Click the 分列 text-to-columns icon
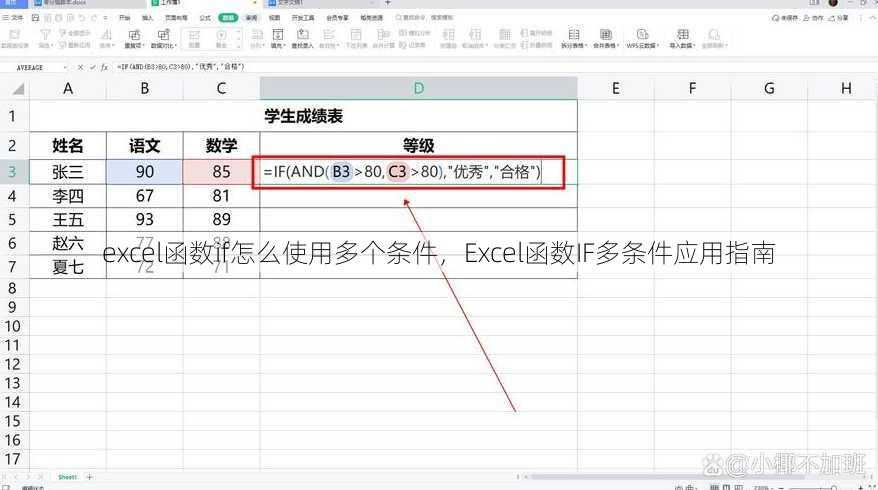This screenshot has height=490, width=878. pos(257,38)
